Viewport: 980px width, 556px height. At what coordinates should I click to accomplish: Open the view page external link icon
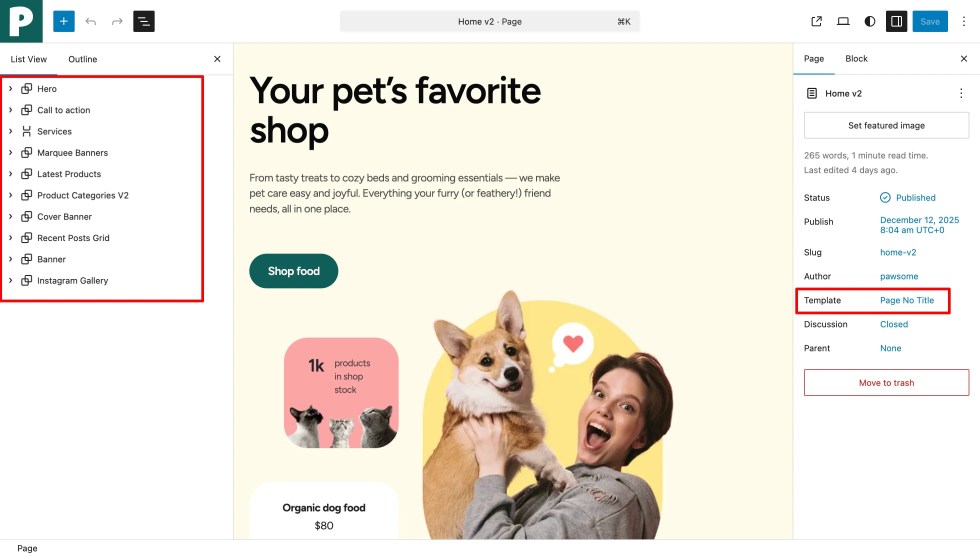pyautogui.click(x=816, y=21)
